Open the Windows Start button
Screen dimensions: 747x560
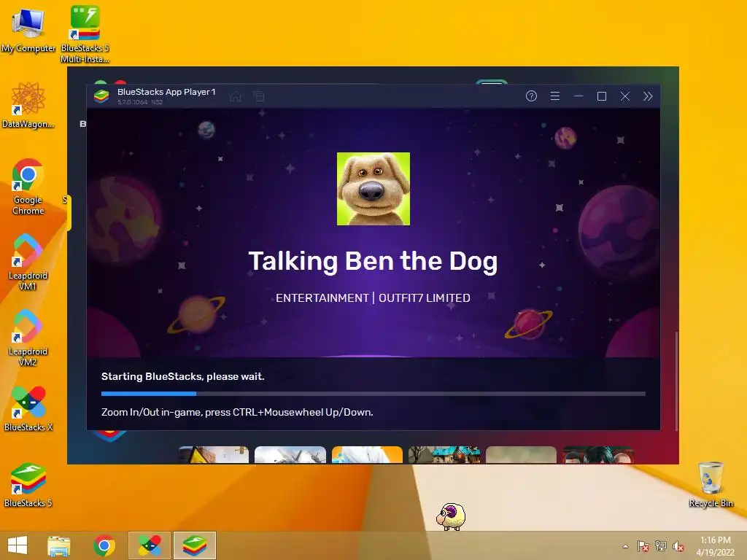(x=18, y=545)
